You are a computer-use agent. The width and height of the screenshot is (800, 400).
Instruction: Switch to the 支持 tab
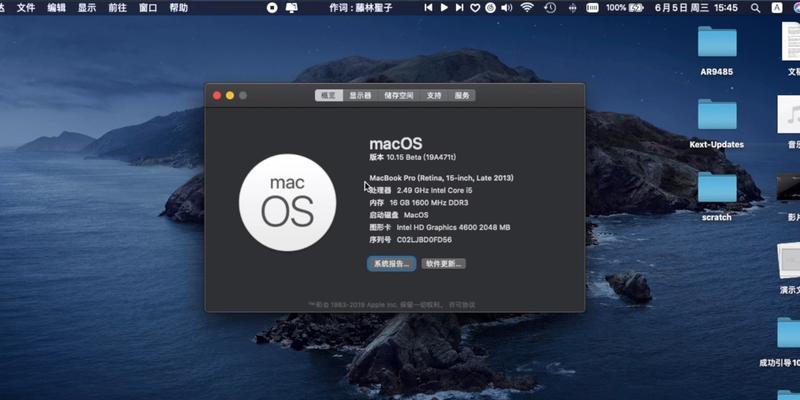coord(434,95)
